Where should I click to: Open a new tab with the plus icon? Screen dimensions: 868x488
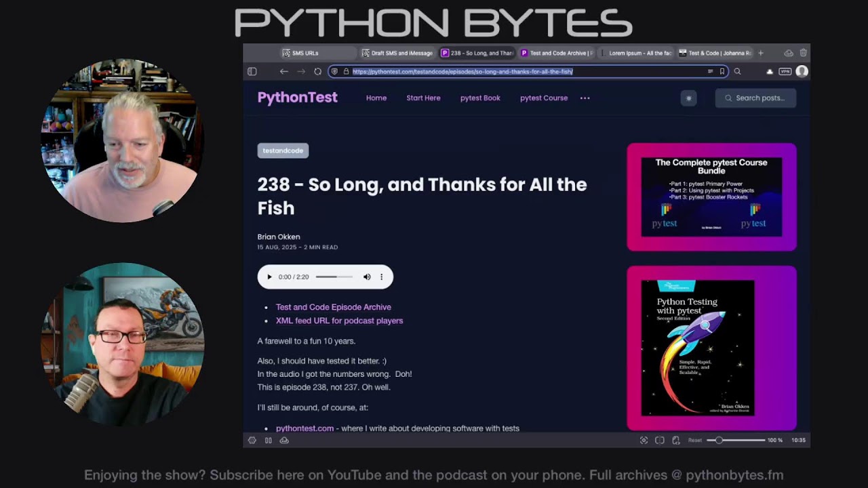pos(761,53)
